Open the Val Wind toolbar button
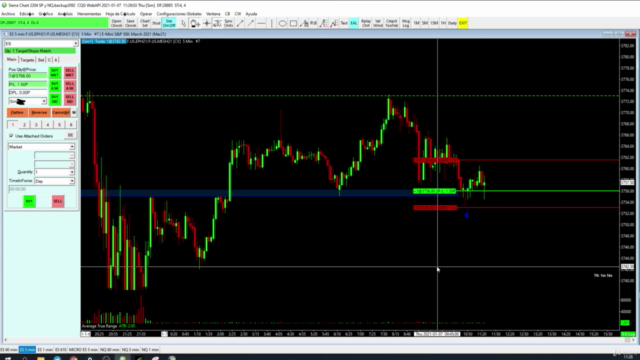Screen dimensions: 640x360 point(378,23)
